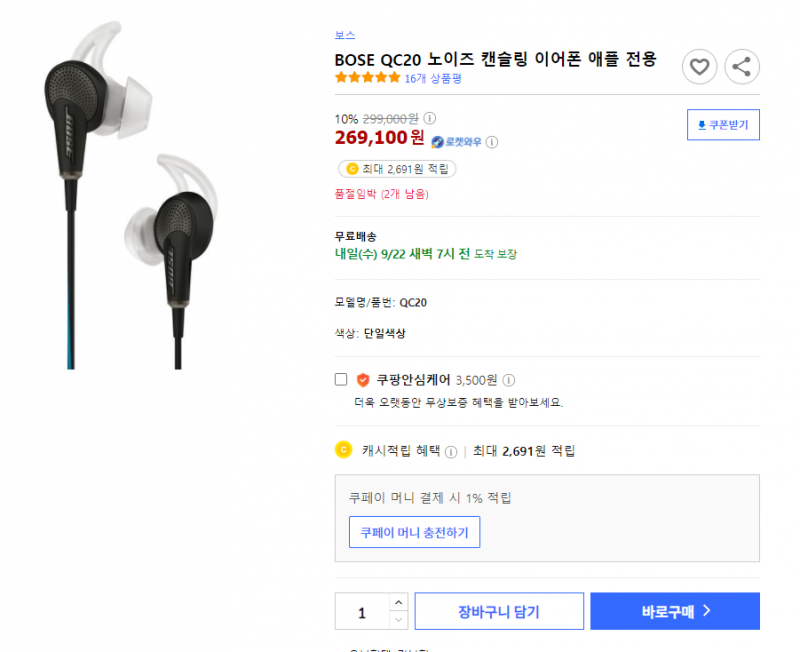Open the 보스 brand link
This screenshot has height=652, width=800.
345,35
